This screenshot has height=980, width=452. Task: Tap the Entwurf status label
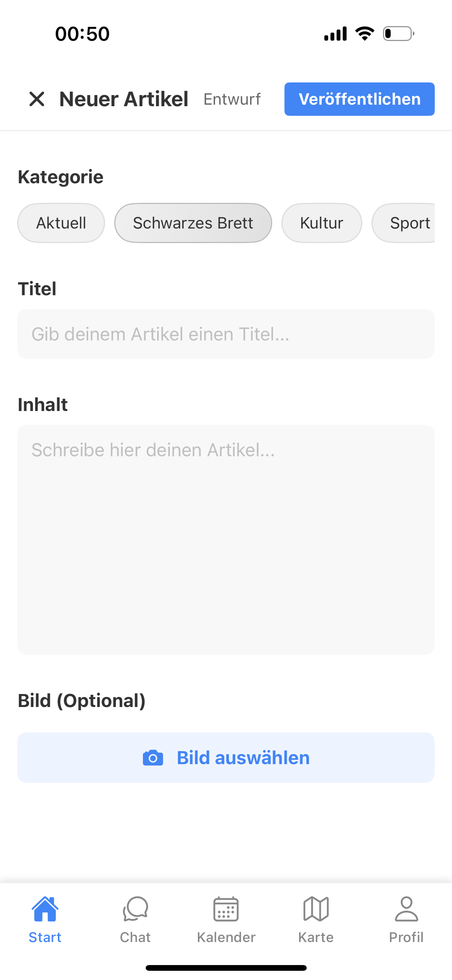pyautogui.click(x=232, y=99)
